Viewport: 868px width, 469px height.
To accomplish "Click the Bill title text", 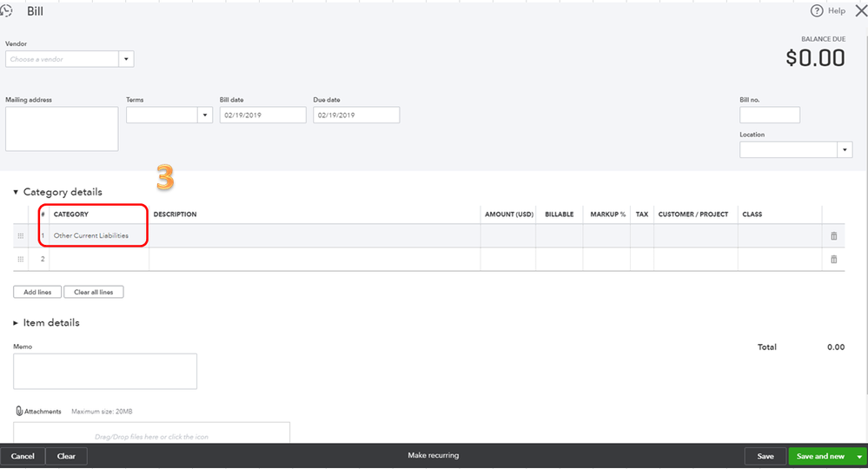I will tap(35, 11).
